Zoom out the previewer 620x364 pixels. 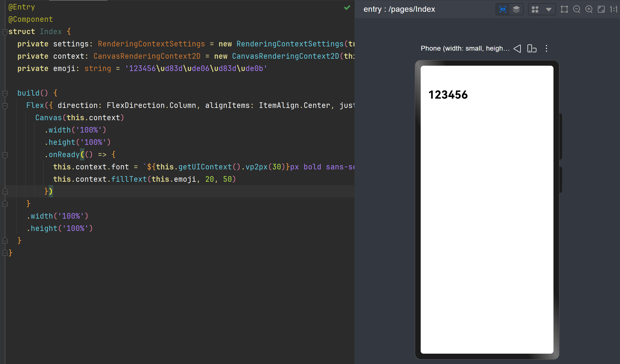(x=576, y=9)
